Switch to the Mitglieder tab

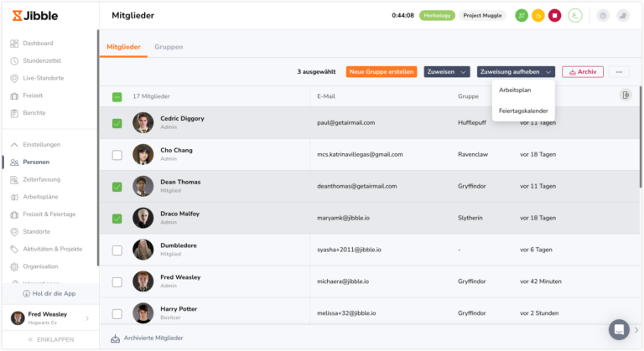(x=123, y=47)
